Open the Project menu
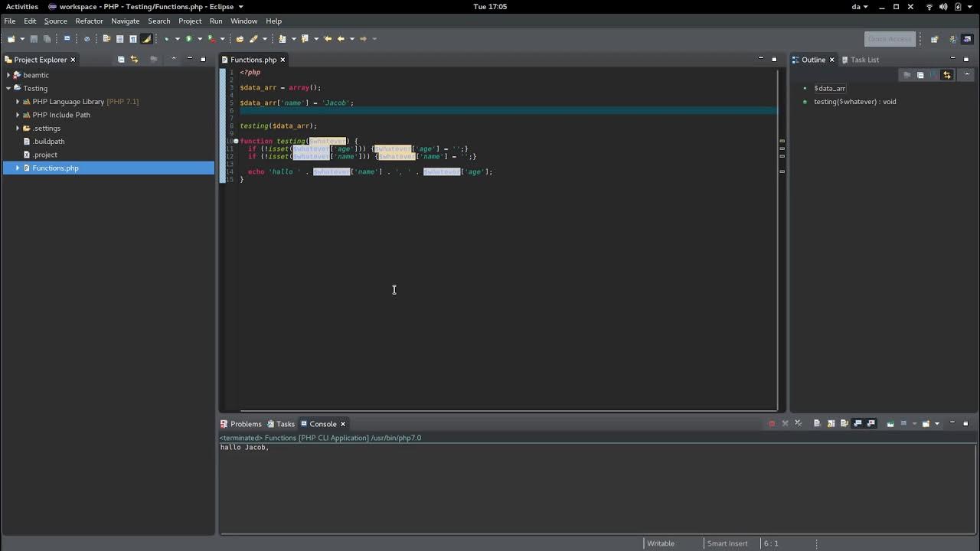Screen dimensions: 980x551 [x=190, y=21]
